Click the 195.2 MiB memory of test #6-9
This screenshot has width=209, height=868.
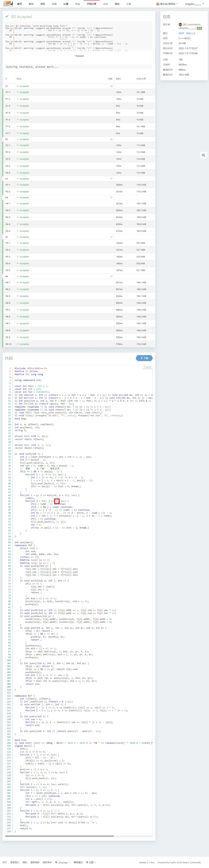[141, 337]
